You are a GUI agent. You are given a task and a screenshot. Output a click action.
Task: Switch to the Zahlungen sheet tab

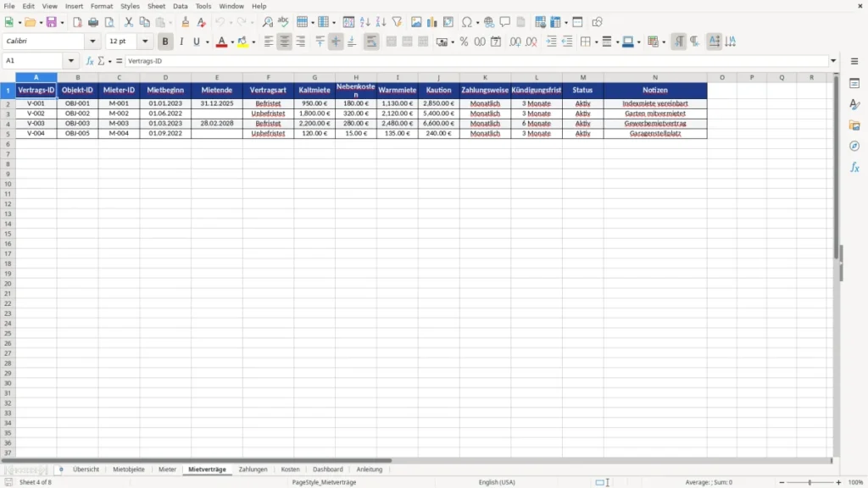click(x=253, y=469)
